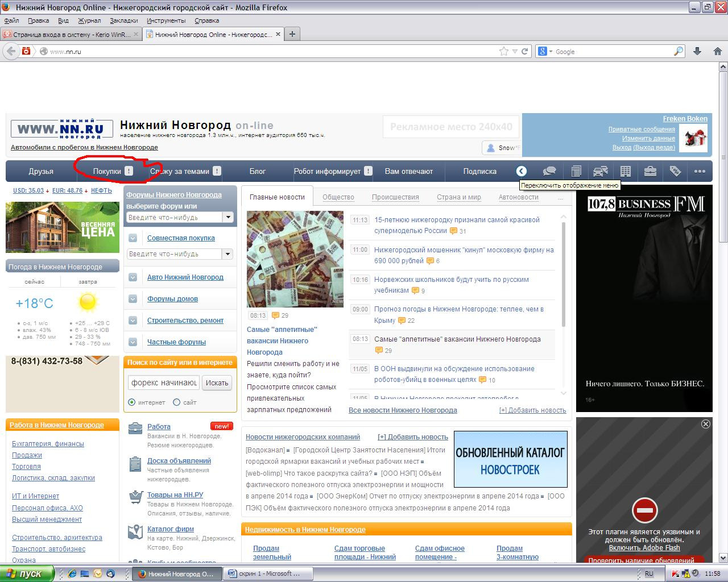Toggle the checkbox next to Строительство, ремонт
Viewport: 728px width, 582px height.
point(133,321)
